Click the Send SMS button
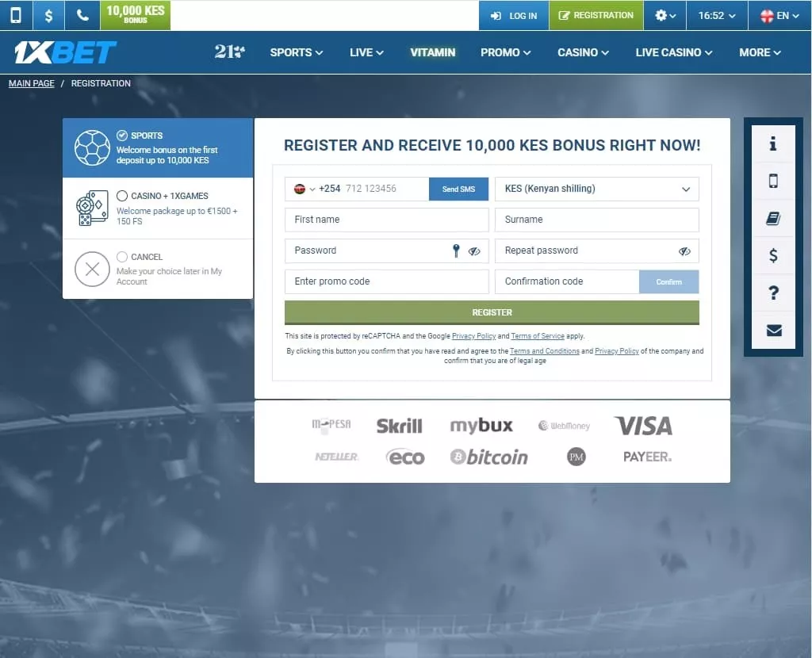 click(x=458, y=189)
